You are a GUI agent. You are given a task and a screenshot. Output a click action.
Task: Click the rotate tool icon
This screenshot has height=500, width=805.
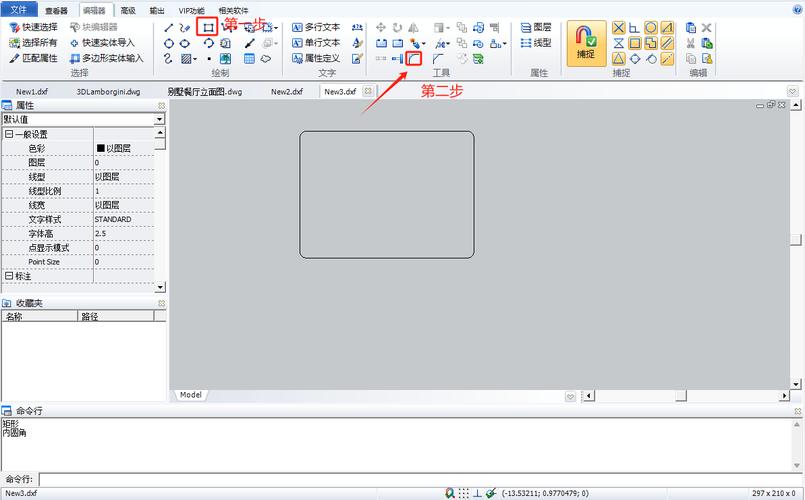pyautogui.click(x=397, y=27)
